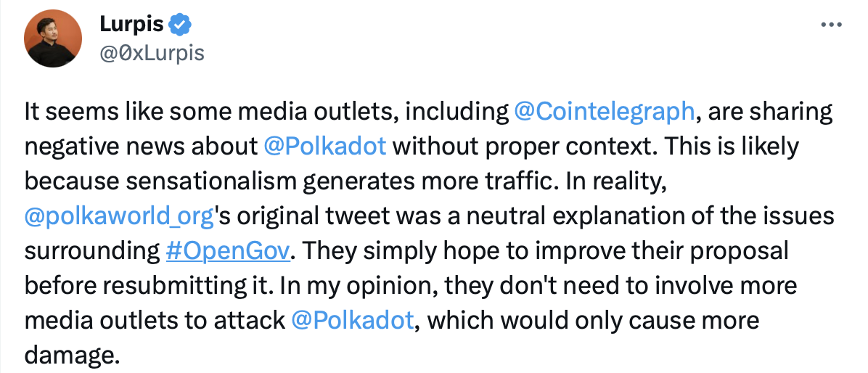Click the final word "damage."

pyautogui.click(x=70, y=356)
